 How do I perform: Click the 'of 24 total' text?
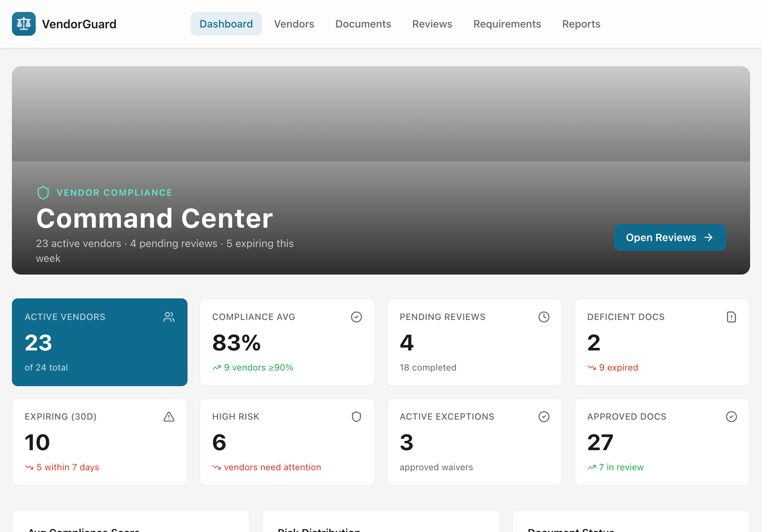coord(47,368)
